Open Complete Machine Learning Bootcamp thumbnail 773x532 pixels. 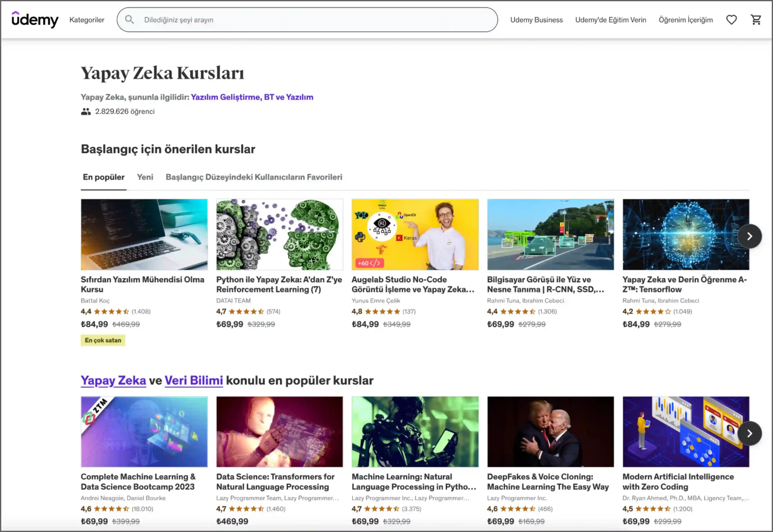(x=144, y=432)
